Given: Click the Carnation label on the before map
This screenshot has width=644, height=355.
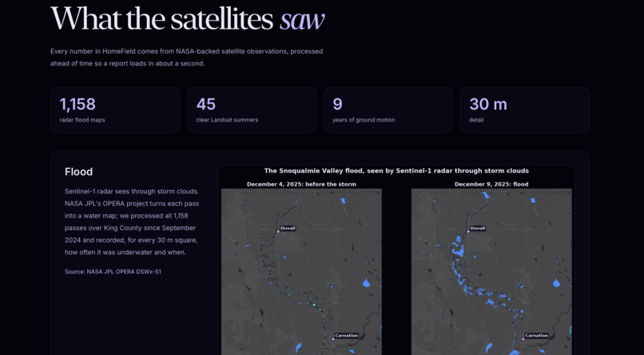Looking at the screenshot, I should click(x=347, y=336).
